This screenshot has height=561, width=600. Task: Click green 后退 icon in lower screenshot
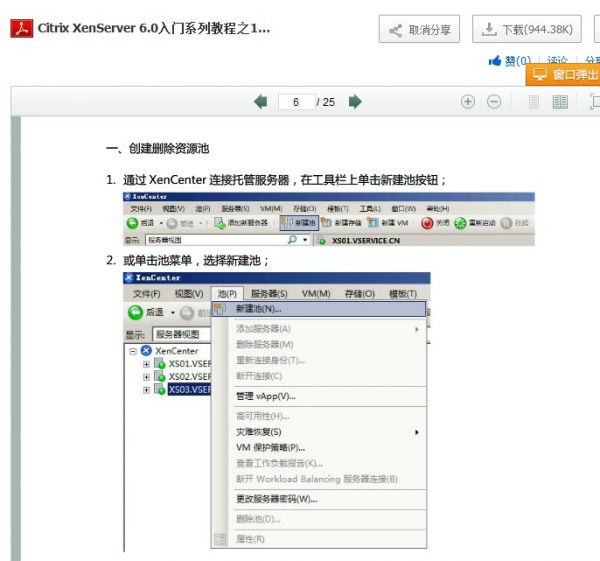(135, 313)
